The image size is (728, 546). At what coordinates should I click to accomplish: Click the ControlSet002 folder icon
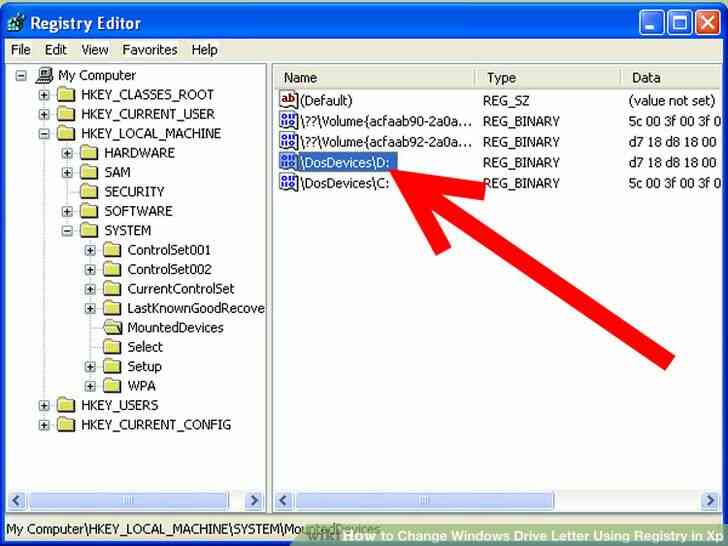pyautogui.click(x=112, y=270)
